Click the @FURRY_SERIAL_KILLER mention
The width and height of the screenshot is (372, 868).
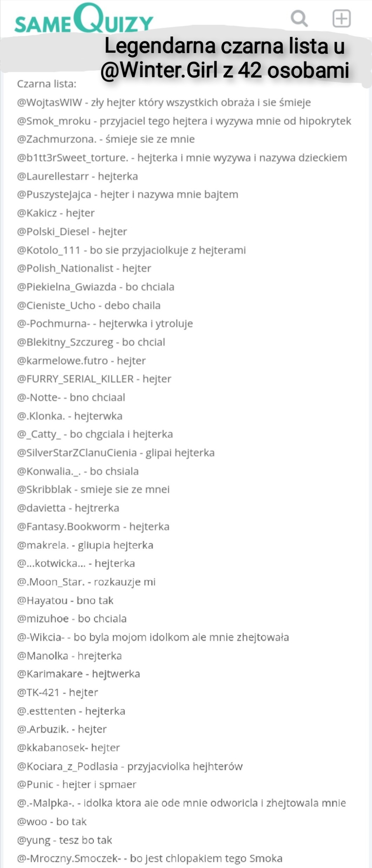75,379
